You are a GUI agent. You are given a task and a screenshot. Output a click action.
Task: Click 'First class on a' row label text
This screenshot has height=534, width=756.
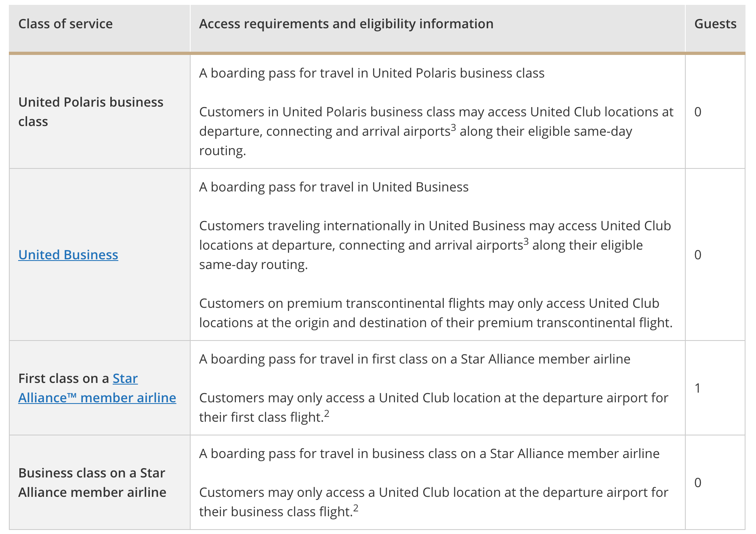pos(64,378)
